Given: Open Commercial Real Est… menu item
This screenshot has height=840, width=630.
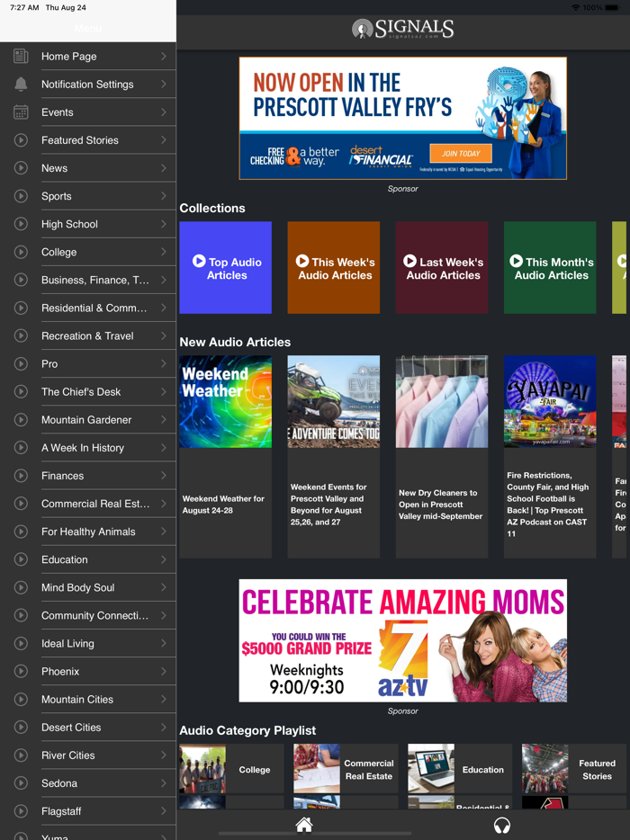Looking at the screenshot, I should pyautogui.click(x=88, y=504).
